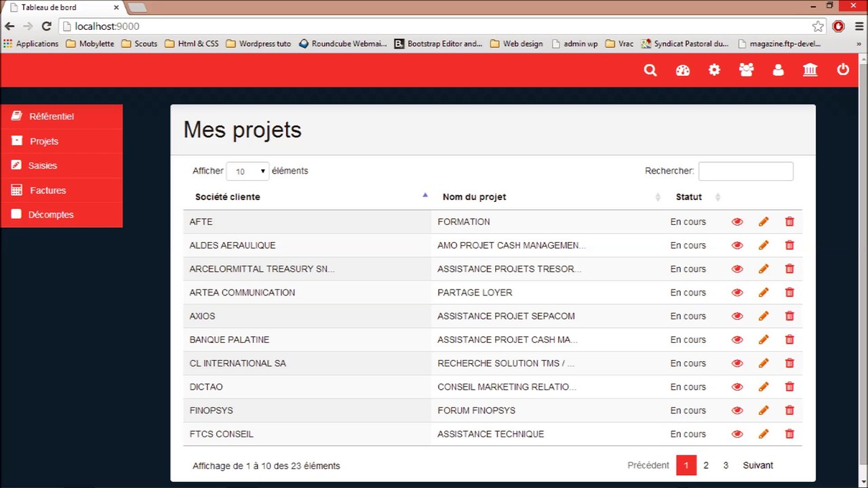This screenshot has height=488, width=868.
Task: View the ARCELORMITTAL TREASURY project eye icon
Action: pyautogui.click(x=737, y=269)
